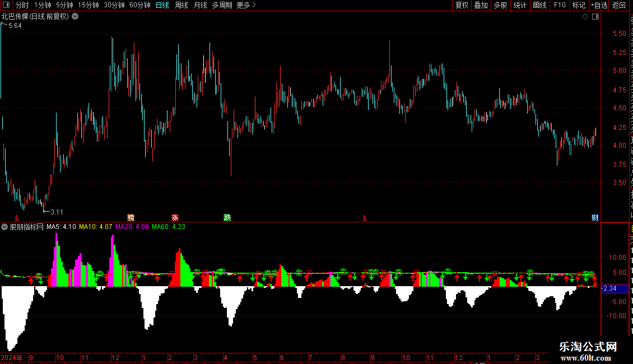Switch to 分时 intraday view
Screen dimensions: 633x364
click(x=22, y=5)
